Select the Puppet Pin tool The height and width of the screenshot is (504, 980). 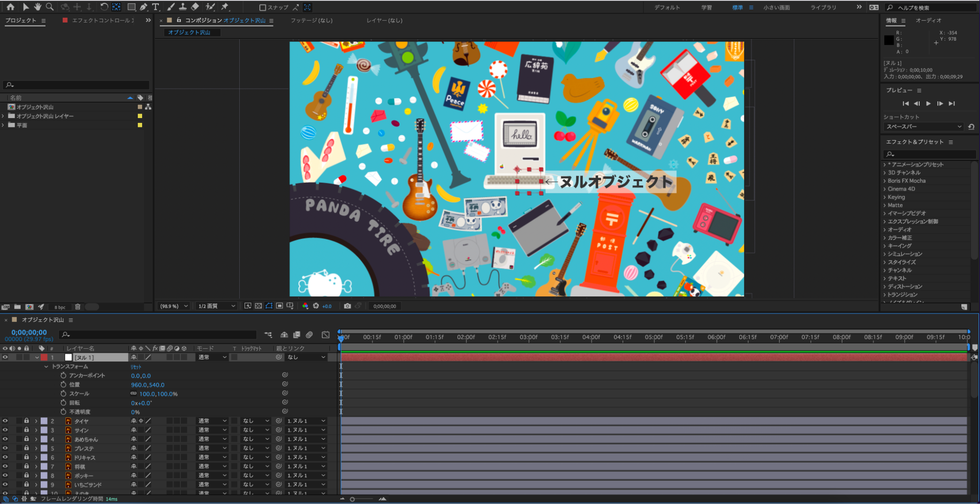click(225, 7)
